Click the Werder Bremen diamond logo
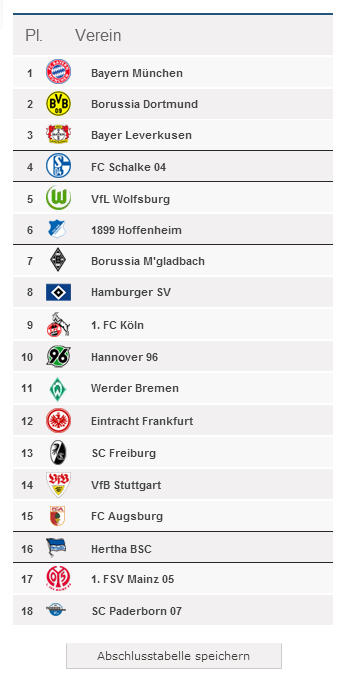Viewport: 363px width, 691px height. (x=58, y=388)
